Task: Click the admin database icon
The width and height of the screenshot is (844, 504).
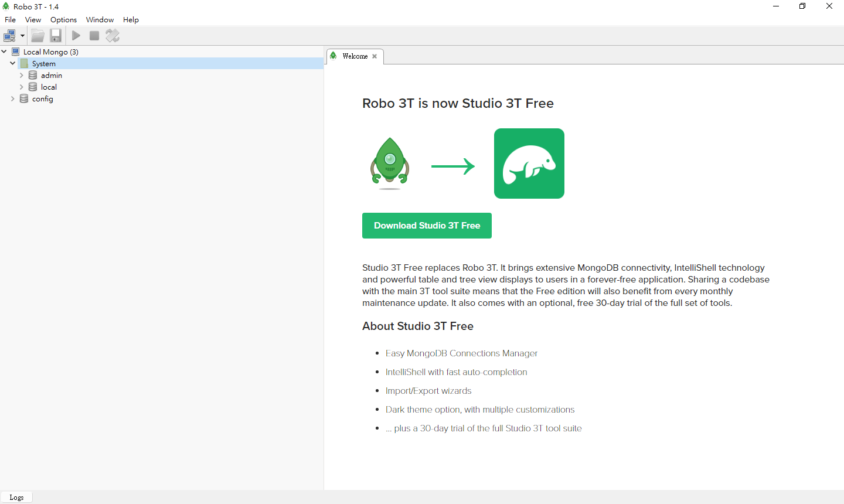Action: click(x=33, y=75)
